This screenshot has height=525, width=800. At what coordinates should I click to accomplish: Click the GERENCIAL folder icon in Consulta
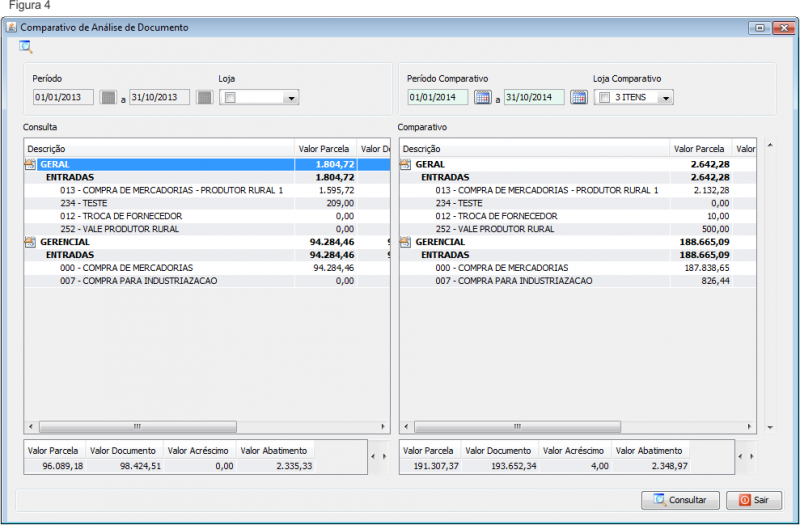point(30,242)
